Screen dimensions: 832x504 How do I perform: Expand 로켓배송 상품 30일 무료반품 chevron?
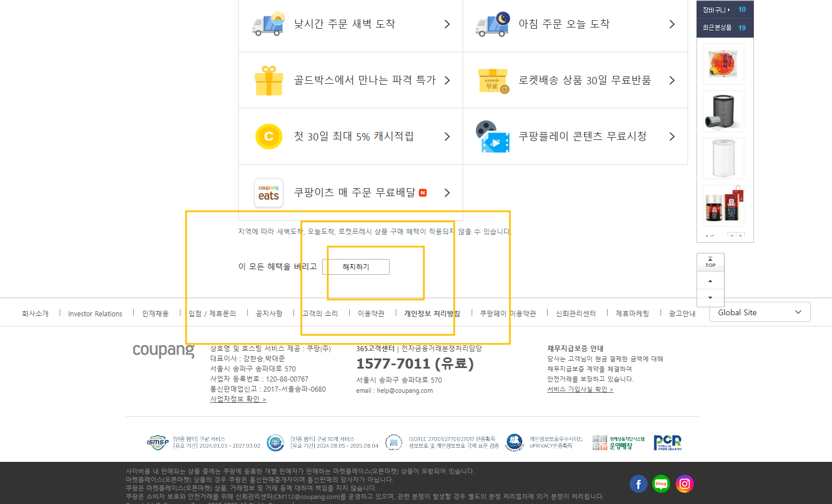click(672, 80)
